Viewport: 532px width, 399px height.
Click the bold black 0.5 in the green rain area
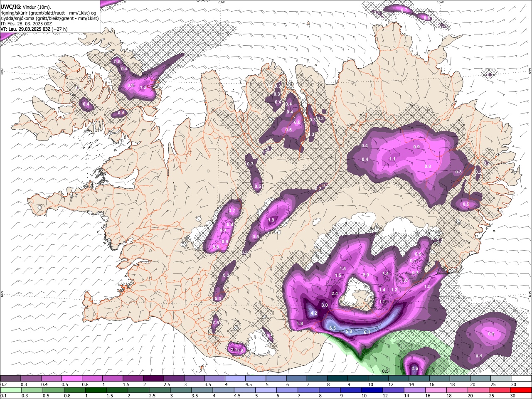(385, 371)
